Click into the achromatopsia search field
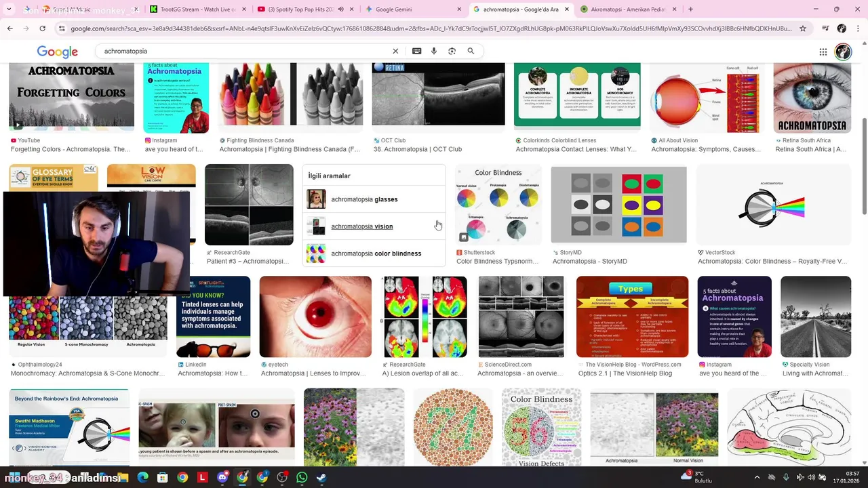The image size is (868, 488). [x=244, y=51]
